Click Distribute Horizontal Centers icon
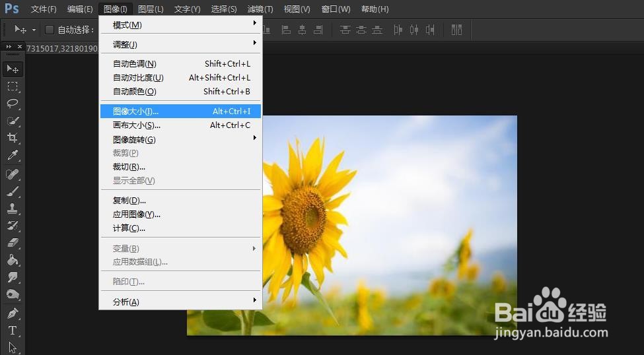The image size is (644, 355). click(414, 30)
